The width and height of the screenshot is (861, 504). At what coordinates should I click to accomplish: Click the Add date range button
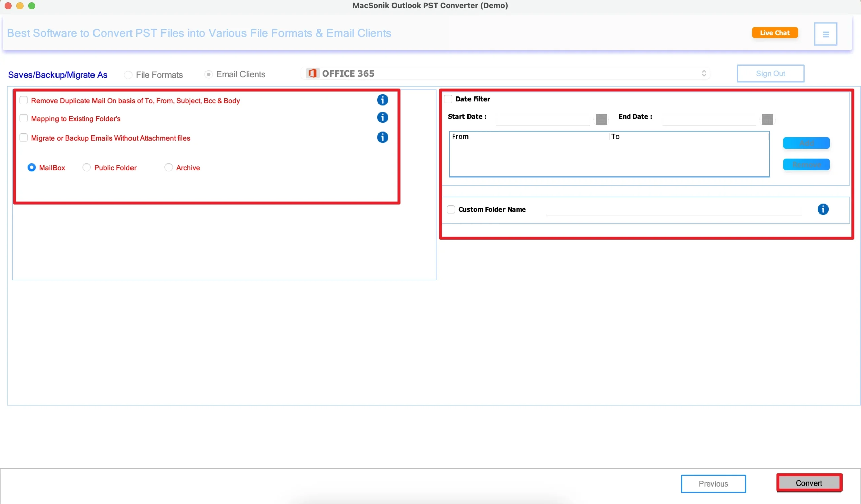pyautogui.click(x=806, y=143)
